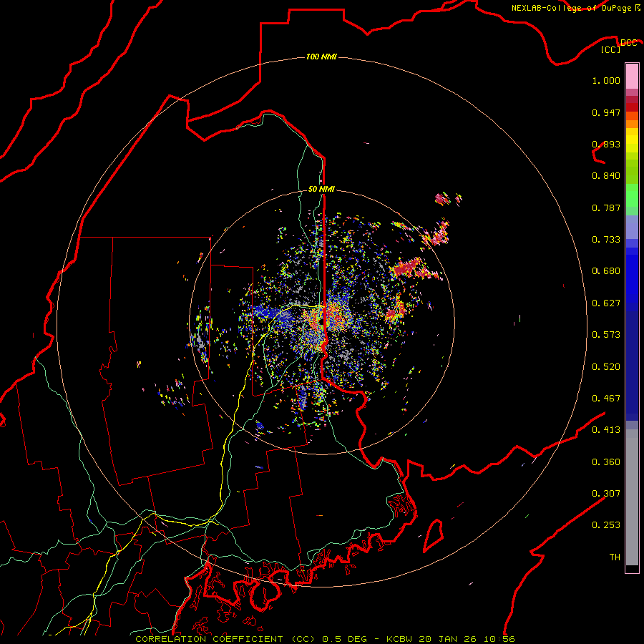This screenshot has height=644, width=644.
Task: Click the 0.627 scale value
Action: (x=606, y=303)
